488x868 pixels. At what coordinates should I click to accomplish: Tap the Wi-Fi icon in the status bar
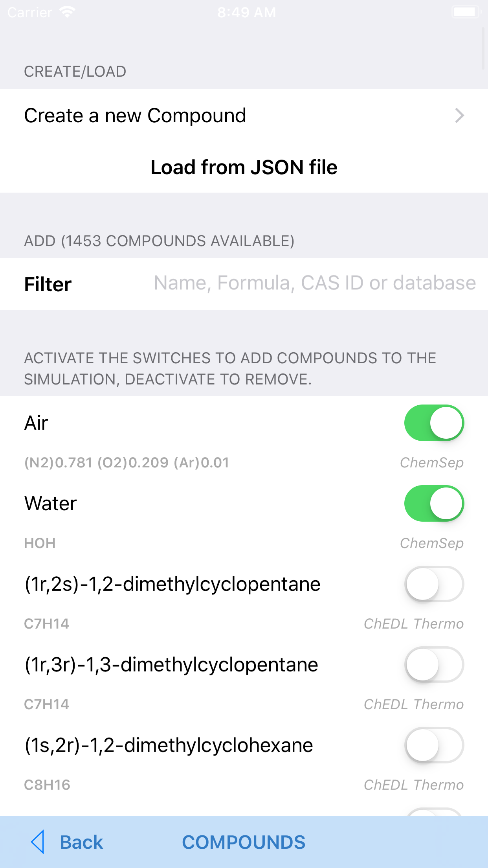pyautogui.click(x=66, y=12)
